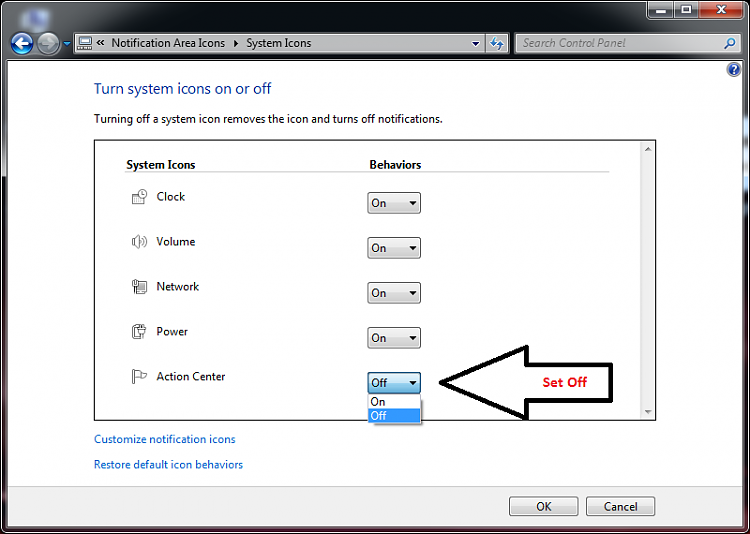This screenshot has width=750, height=534.
Task: Click the Volume label text
Action: point(176,242)
